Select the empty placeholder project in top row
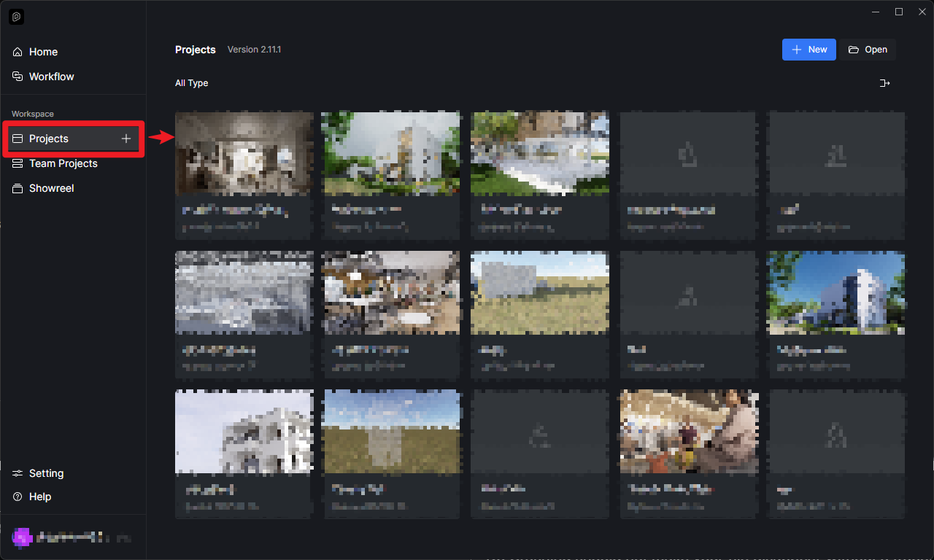This screenshot has width=934, height=560. click(x=688, y=154)
